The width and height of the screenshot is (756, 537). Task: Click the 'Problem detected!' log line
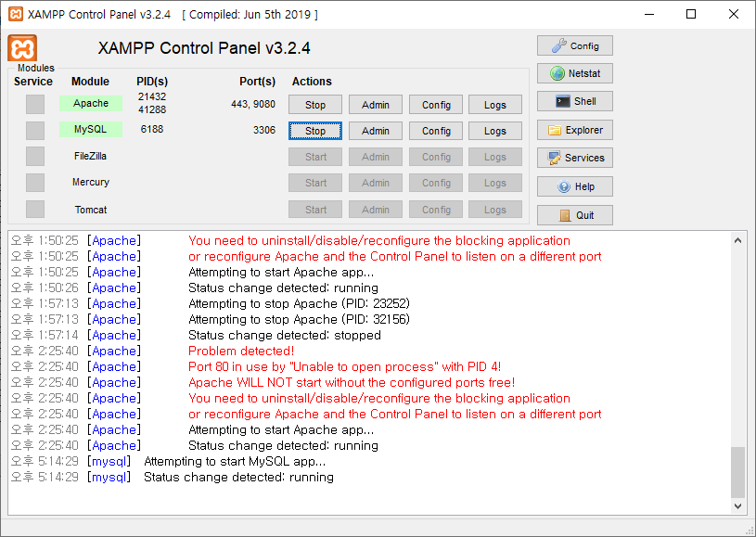click(x=241, y=351)
